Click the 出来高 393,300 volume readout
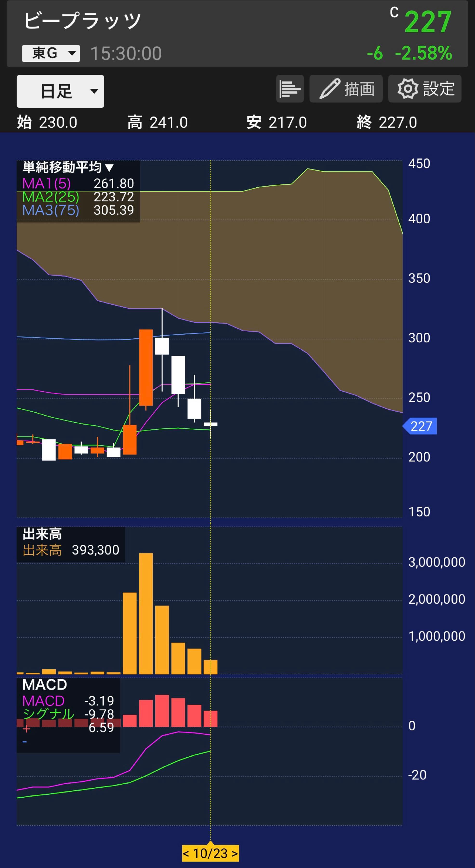Screen dimensions: 475x868 [71, 550]
